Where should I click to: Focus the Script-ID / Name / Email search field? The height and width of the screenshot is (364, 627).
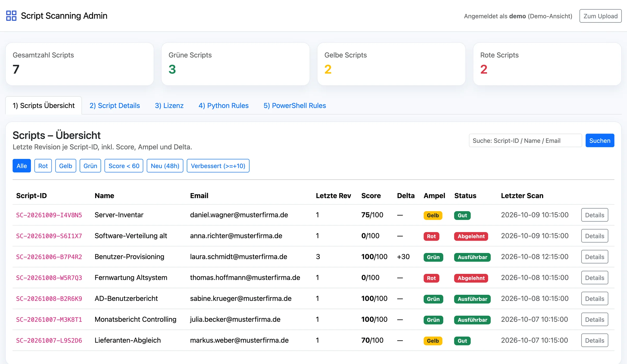[x=525, y=141]
